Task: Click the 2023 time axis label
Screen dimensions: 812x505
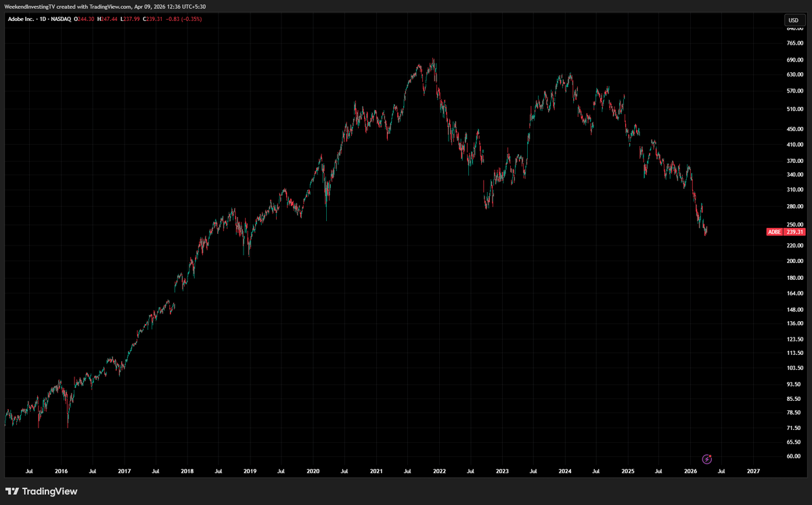Action: [x=502, y=471]
